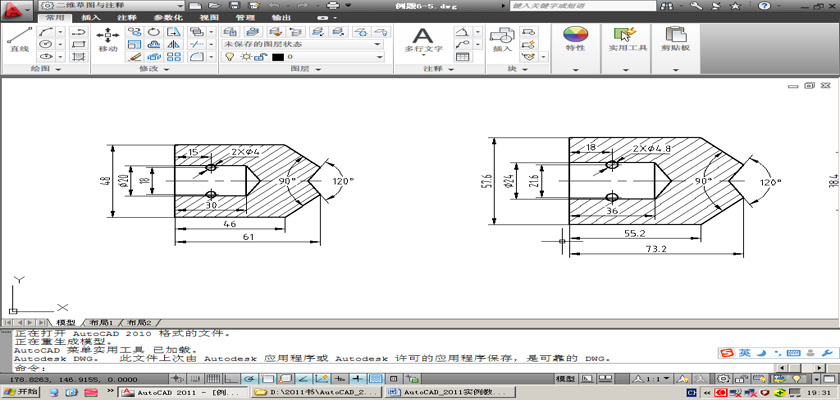Open the 多行文字 multiline text tool
Image resolution: width=840 pixels, height=400 pixels.
click(x=422, y=38)
